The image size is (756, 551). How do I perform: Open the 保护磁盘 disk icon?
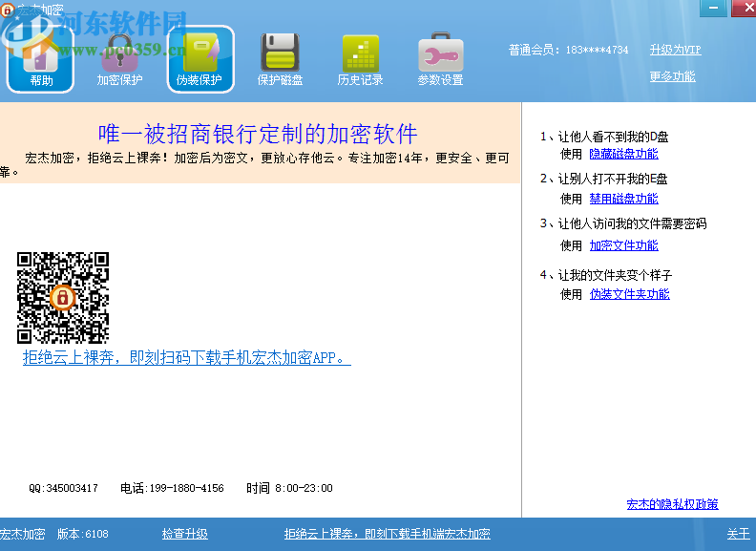280,59
